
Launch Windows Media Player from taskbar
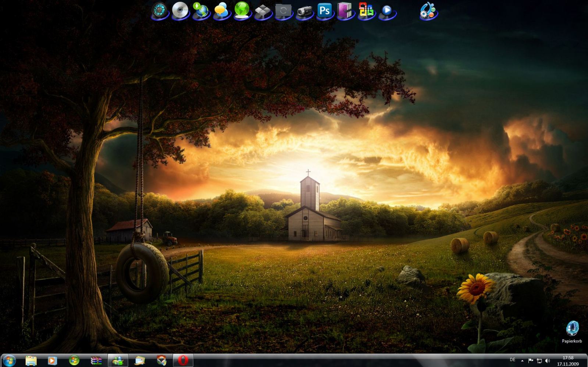coord(52,361)
